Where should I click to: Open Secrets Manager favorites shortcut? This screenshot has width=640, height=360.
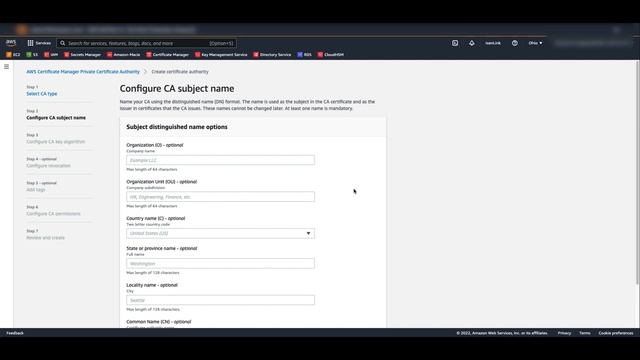point(82,54)
